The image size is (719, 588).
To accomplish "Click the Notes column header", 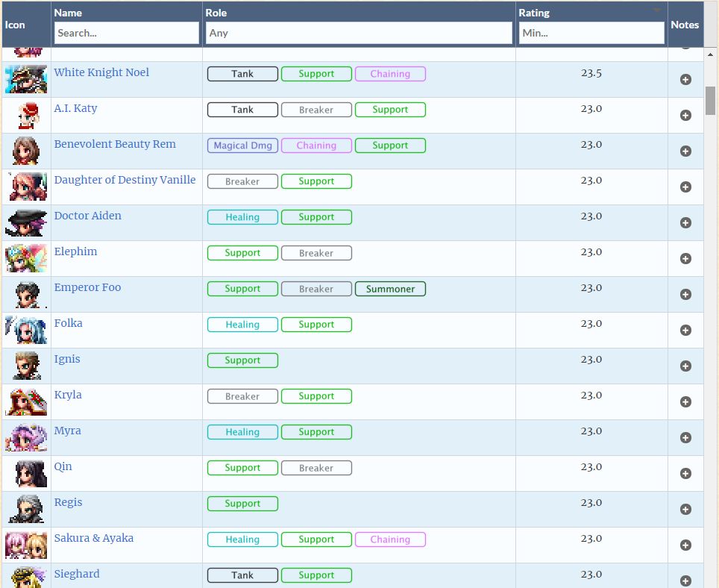I will click(x=685, y=25).
